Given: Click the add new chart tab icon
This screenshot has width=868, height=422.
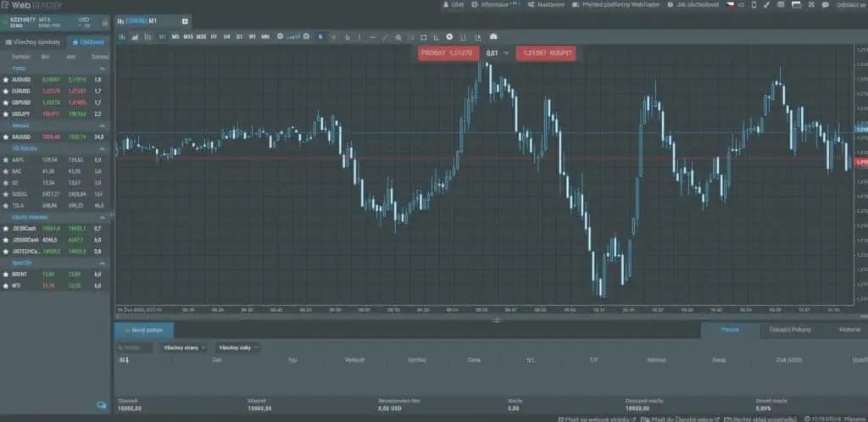Looking at the screenshot, I should coord(185,21).
